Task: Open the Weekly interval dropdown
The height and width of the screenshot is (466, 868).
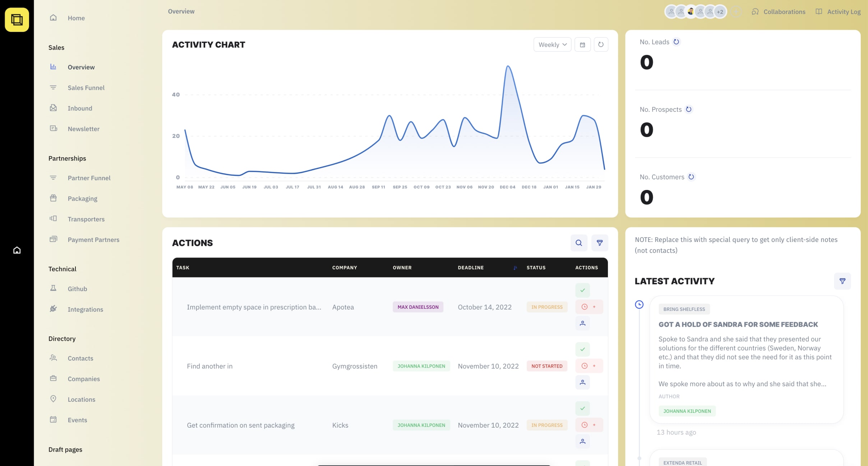Action: click(552, 44)
